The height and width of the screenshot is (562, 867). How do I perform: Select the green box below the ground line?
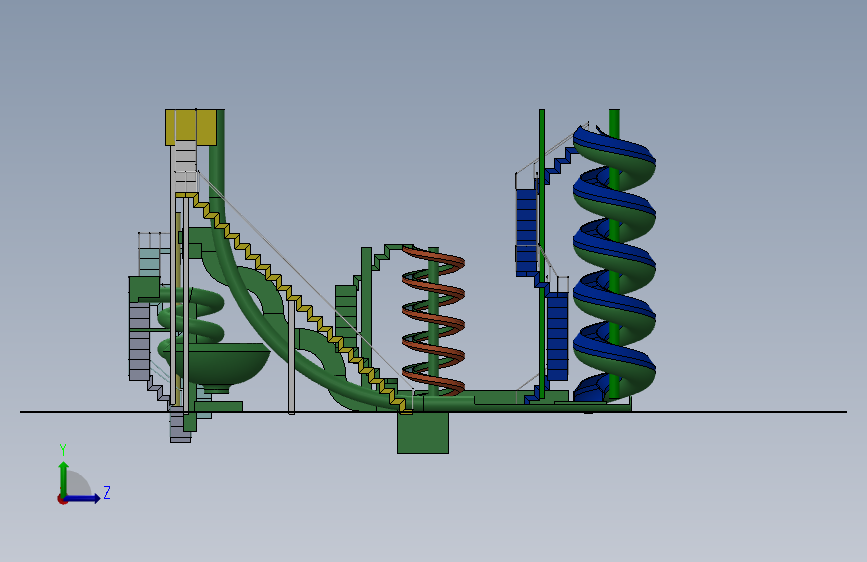tap(422, 433)
